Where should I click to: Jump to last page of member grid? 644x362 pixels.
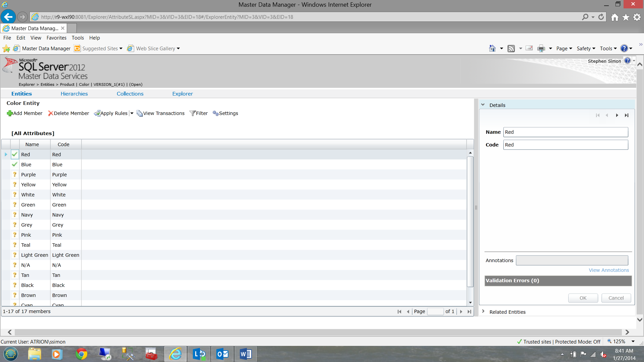469,311
